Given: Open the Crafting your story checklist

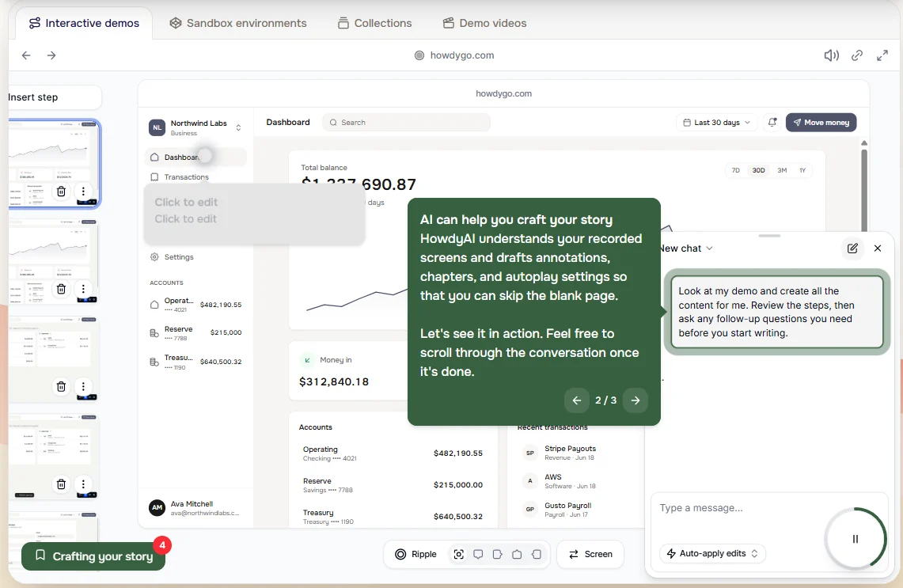Looking at the screenshot, I should [93, 556].
